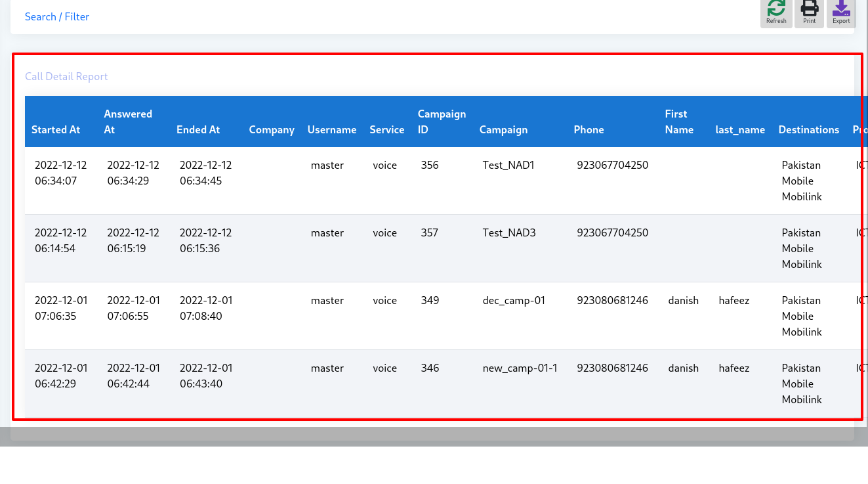This screenshot has height=484, width=868.
Task: Select started time 2022-12-01 07:06:35
Action: point(61,308)
